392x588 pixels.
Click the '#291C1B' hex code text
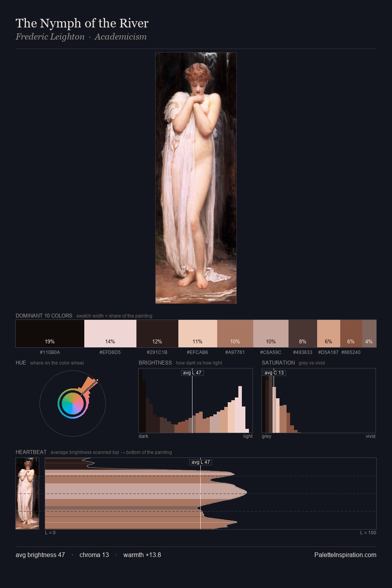pos(157,352)
